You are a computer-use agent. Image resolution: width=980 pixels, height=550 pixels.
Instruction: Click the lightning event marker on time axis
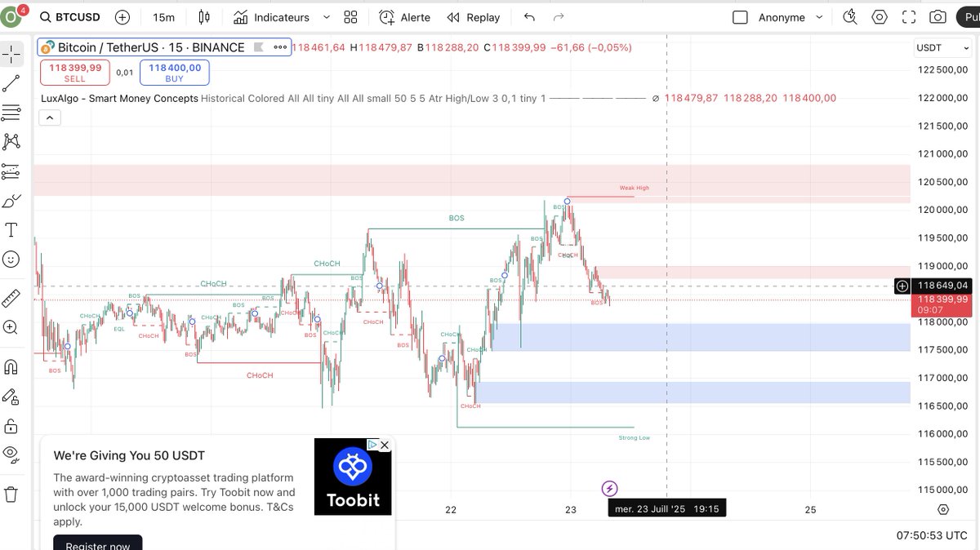click(609, 489)
